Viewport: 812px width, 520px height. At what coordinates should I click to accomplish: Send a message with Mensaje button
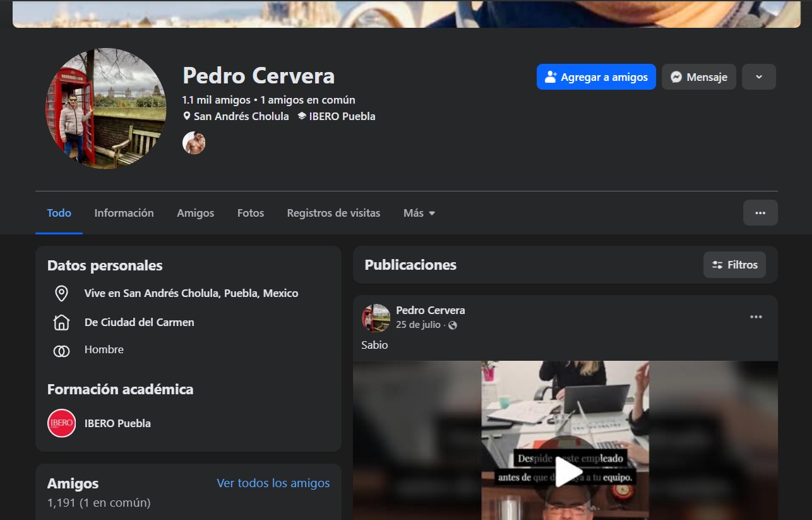tap(699, 77)
